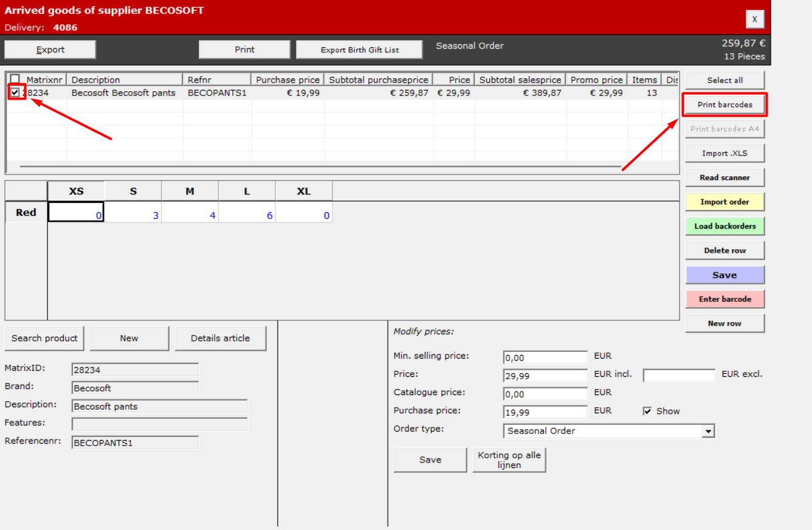Click New row button
This screenshot has height=530, width=812.
coord(724,323)
